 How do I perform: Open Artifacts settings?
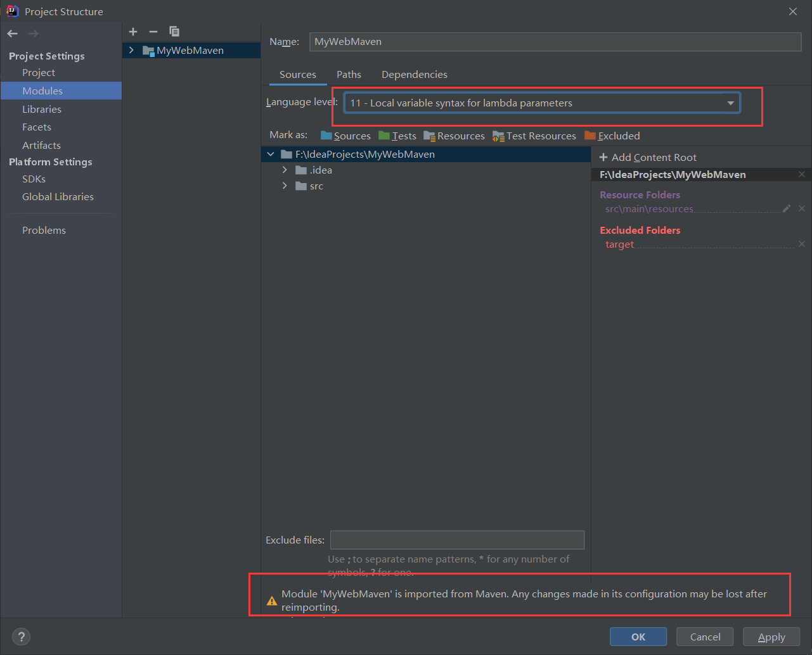pyautogui.click(x=41, y=145)
